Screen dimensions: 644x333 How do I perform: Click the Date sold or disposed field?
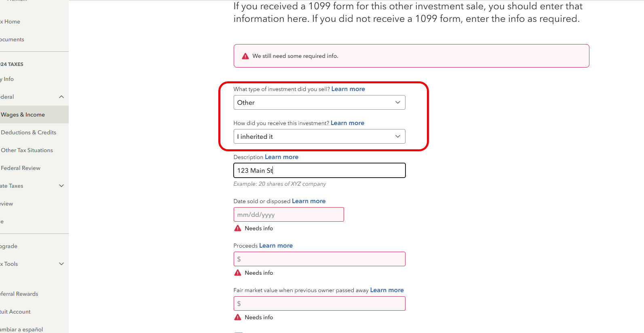click(x=288, y=215)
